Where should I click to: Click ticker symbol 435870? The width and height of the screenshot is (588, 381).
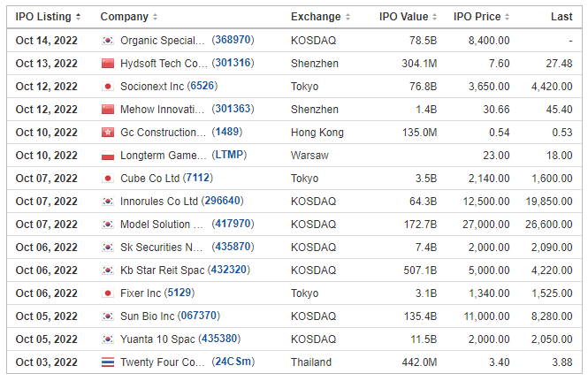tap(233, 247)
